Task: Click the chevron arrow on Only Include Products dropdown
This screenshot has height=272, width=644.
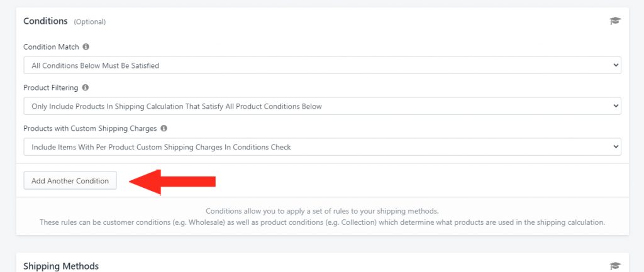Action: (615, 106)
